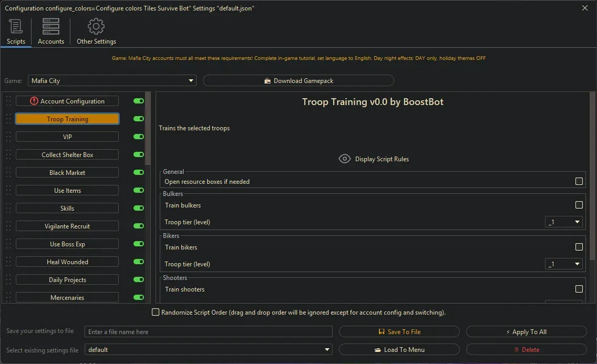Enable the Train bulkers checkbox
The image size is (597, 364).
pos(579,205)
